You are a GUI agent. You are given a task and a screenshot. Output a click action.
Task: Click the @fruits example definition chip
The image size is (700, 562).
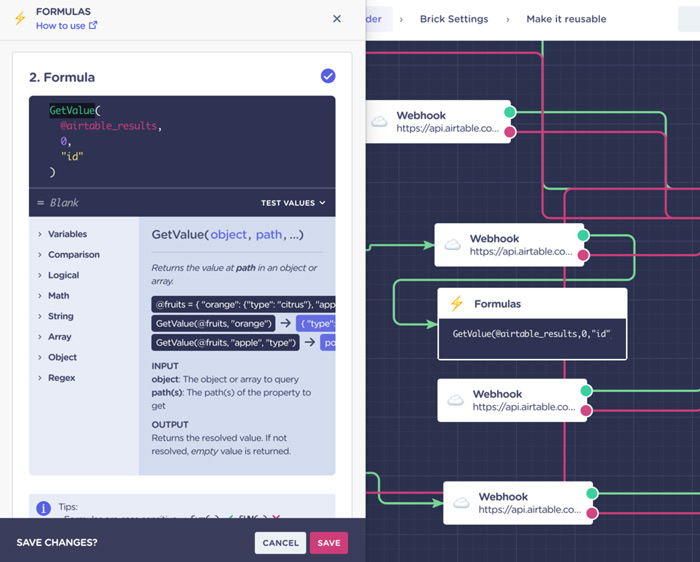click(x=243, y=305)
